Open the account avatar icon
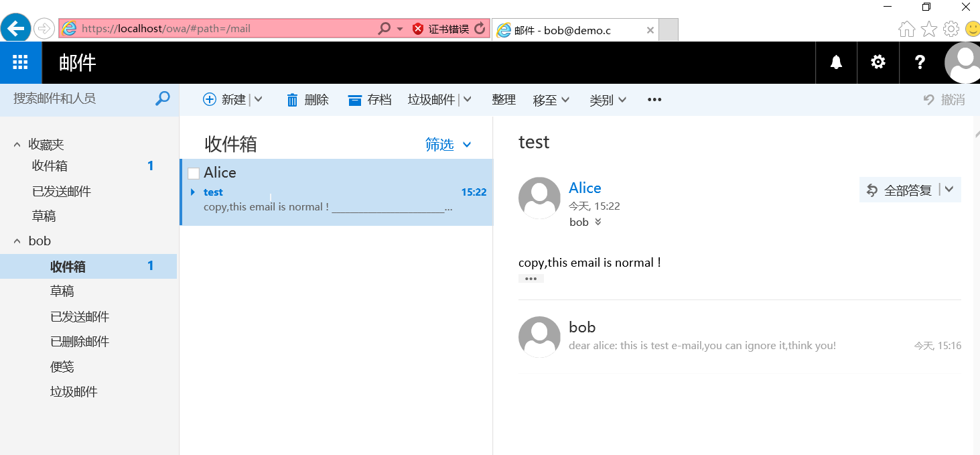Viewport: 980px width, 455px height. coord(963,62)
